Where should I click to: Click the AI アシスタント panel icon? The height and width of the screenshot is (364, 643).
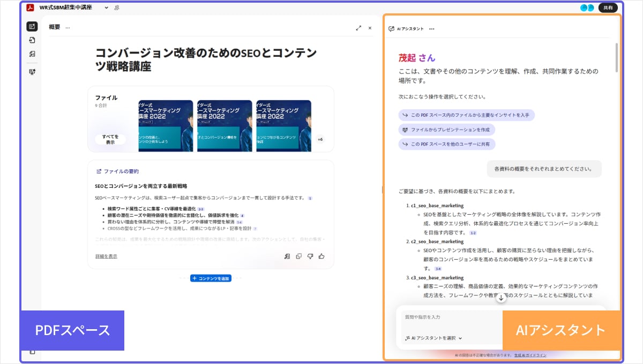pos(391,29)
